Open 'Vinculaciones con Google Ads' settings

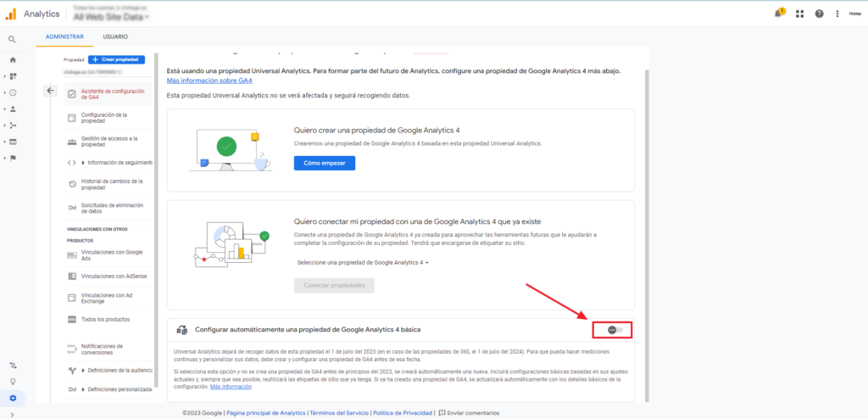(x=111, y=255)
